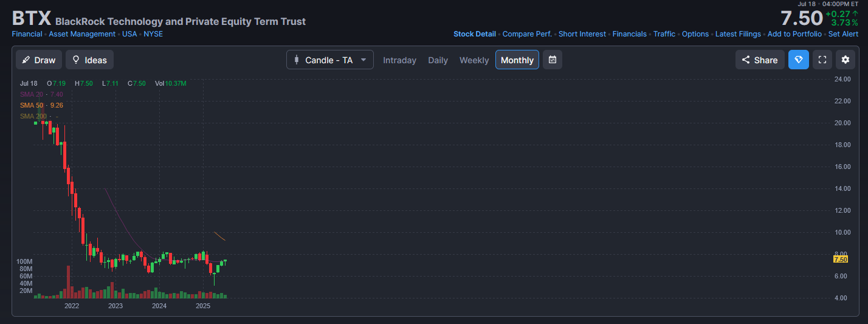Viewport: 868px width, 324px height.
Task: Switch to Daily timeframe
Action: pos(438,60)
